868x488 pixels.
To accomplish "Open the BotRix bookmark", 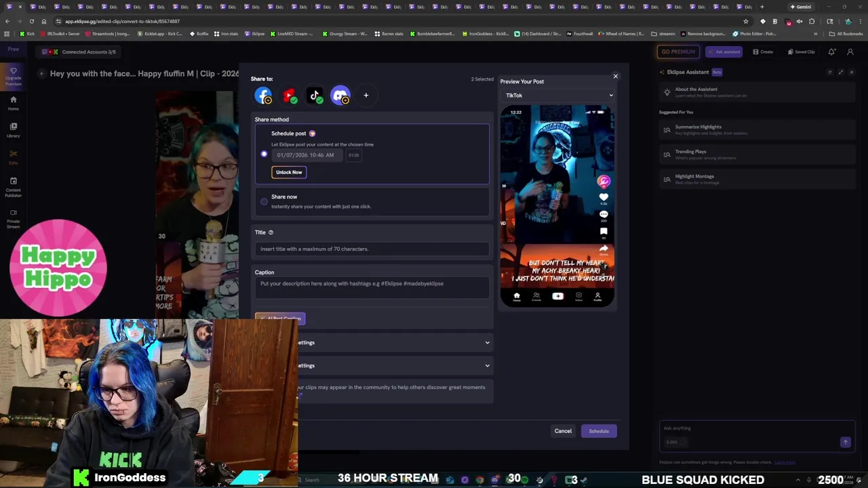I will point(199,33).
